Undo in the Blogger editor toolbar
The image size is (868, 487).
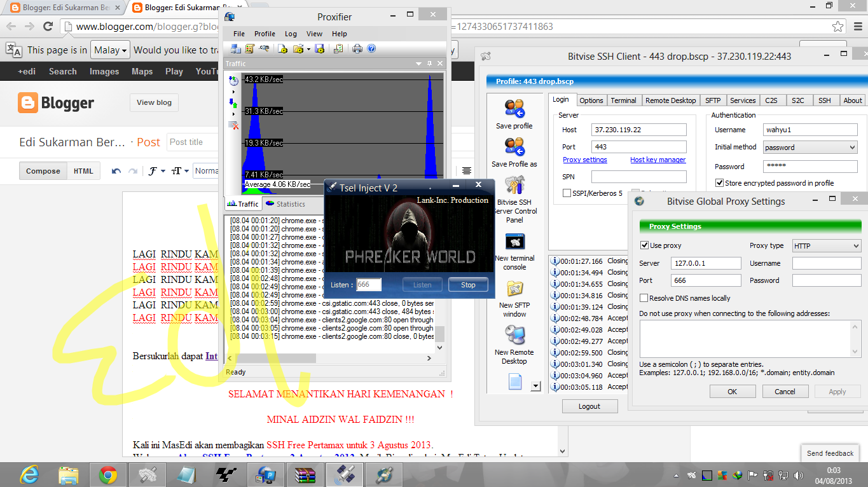[x=116, y=171]
